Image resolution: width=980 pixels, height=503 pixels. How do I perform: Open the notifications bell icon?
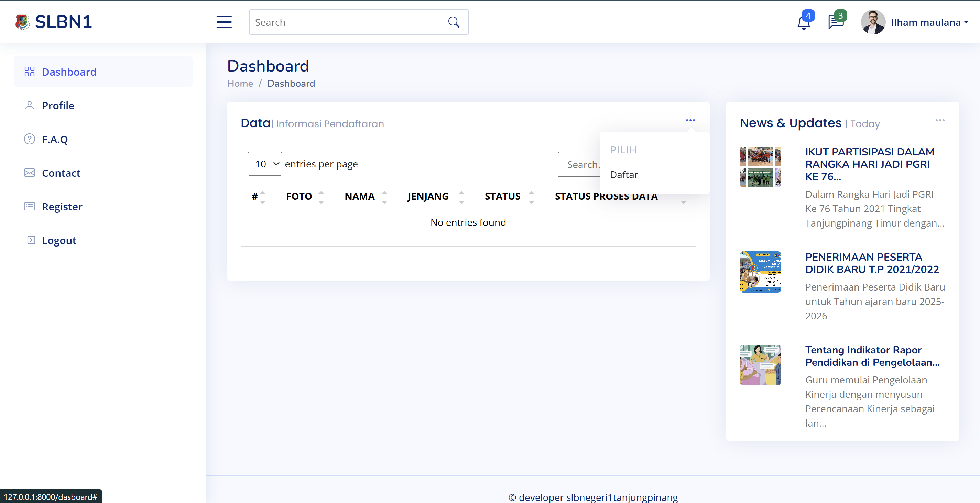click(803, 23)
